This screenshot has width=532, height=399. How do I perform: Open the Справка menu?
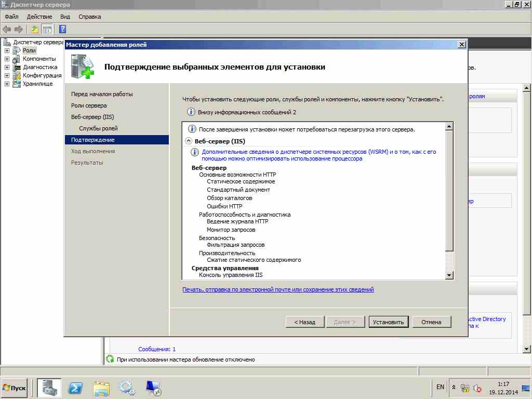coord(89,17)
